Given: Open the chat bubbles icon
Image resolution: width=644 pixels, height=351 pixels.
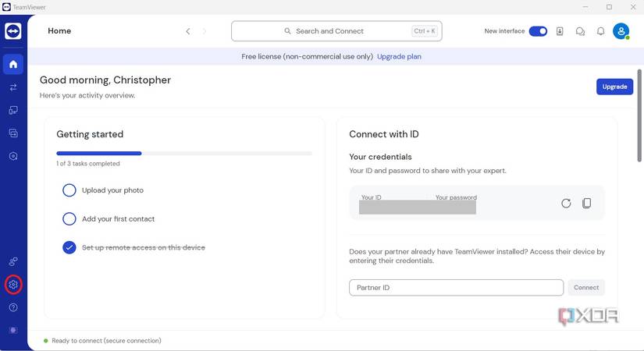Looking at the screenshot, I should [x=580, y=31].
